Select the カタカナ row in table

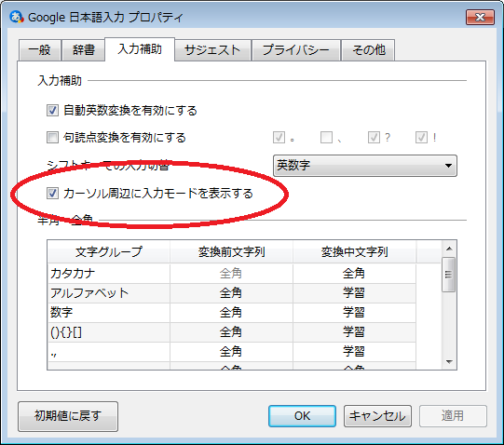(232, 274)
